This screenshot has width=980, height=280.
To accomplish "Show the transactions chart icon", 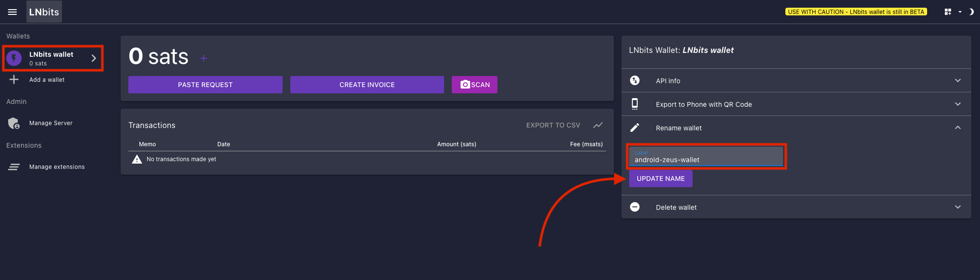I will coord(597,125).
